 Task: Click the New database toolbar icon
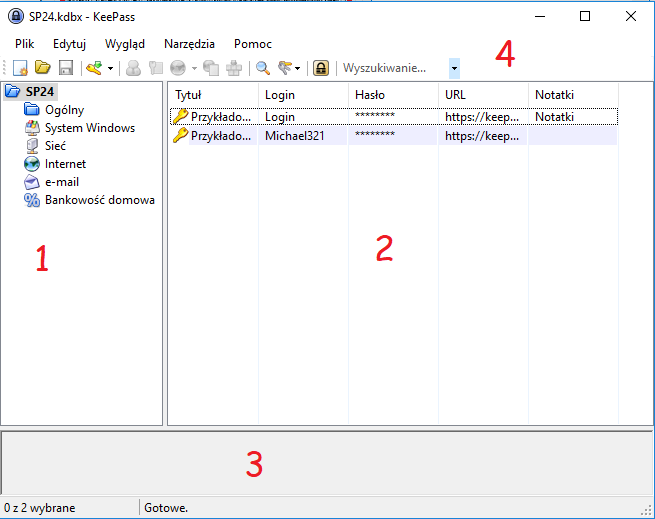click(x=20, y=68)
